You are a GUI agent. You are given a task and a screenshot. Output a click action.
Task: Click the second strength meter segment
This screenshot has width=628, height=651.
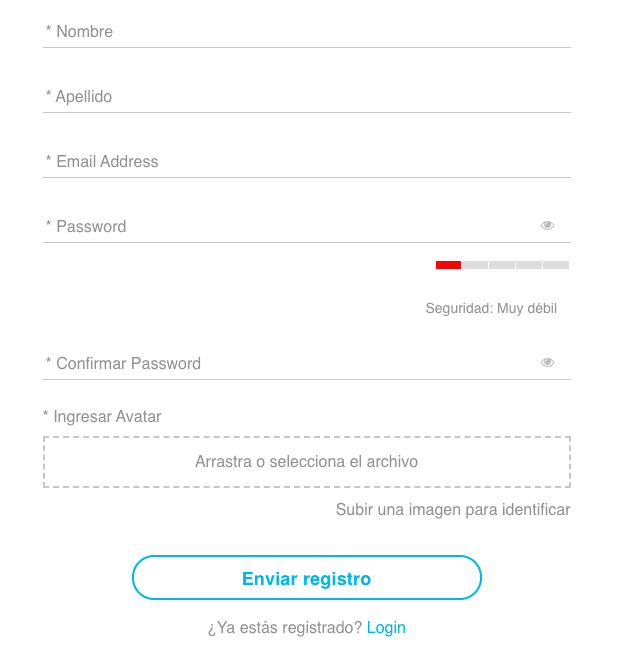pyautogui.click(x=475, y=265)
